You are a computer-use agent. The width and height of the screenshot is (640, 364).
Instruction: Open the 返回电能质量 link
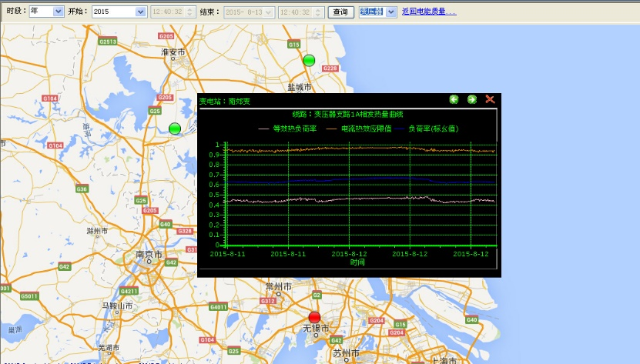(x=428, y=12)
